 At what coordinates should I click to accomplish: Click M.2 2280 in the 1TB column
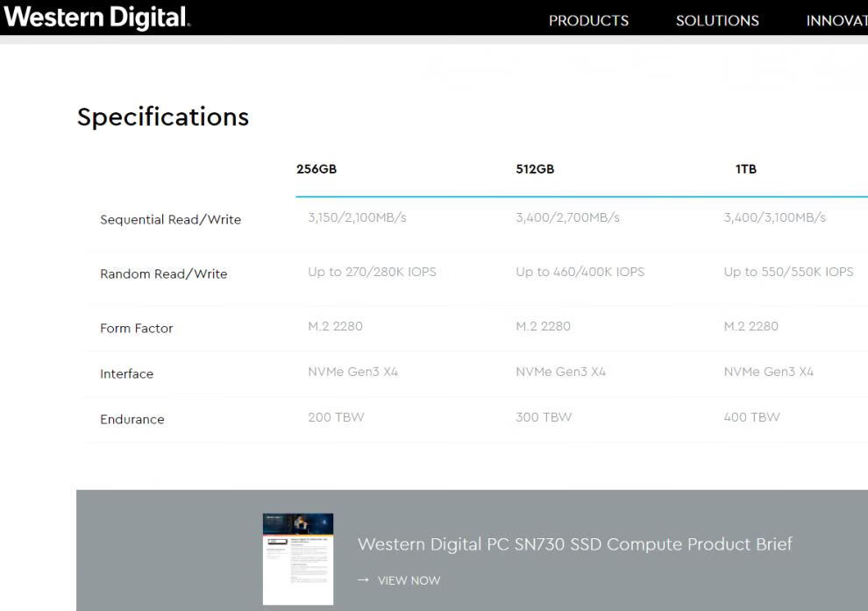tap(751, 326)
